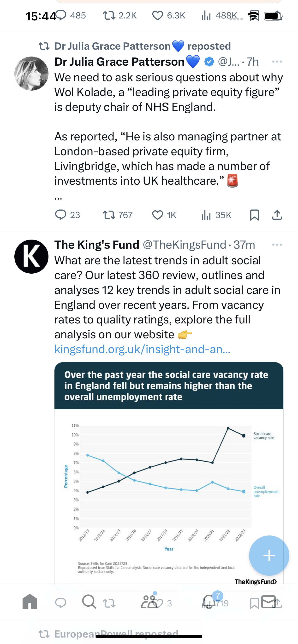Share Julia Grace Patterson's post
The image size is (298, 644).
click(277, 215)
